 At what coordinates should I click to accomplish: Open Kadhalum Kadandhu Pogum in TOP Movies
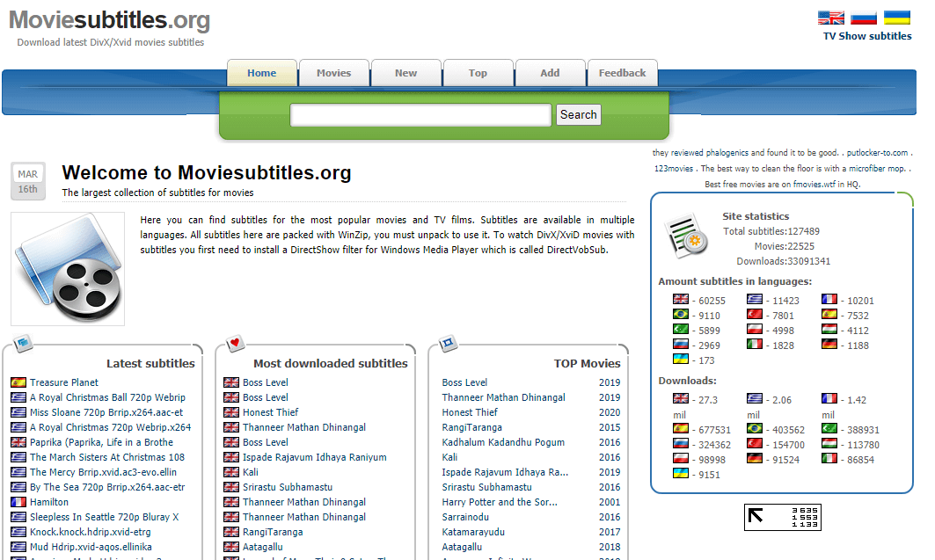(503, 442)
